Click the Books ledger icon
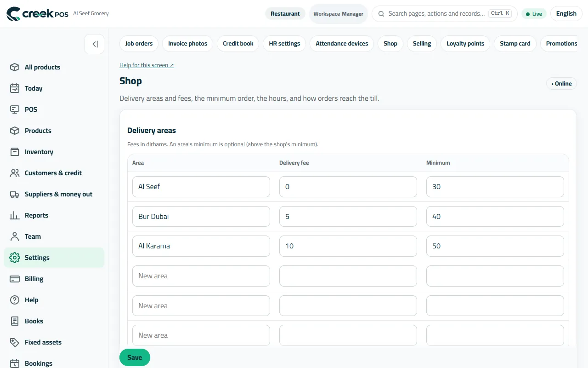 [x=15, y=321]
